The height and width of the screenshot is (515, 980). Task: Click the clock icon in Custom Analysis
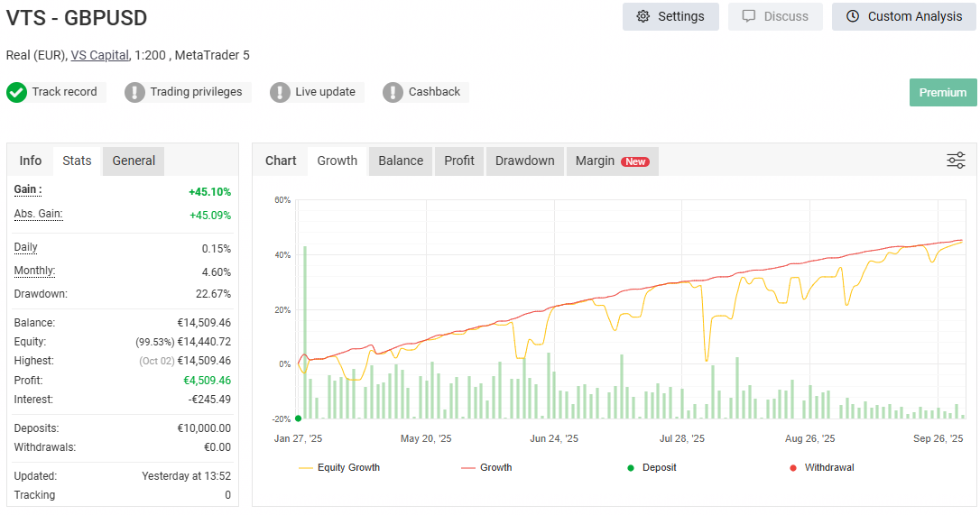click(x=853, y=16)
